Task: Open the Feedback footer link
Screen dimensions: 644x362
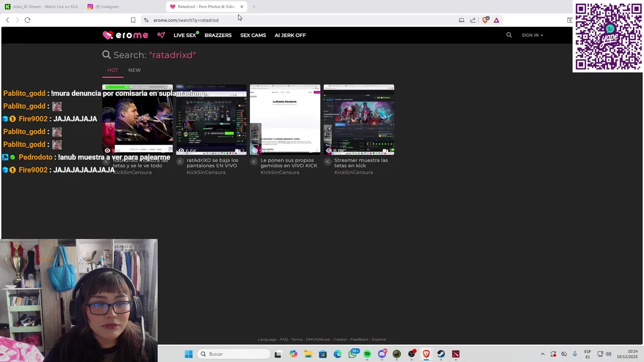Action: pyautogui.click(x=359, y=339)
